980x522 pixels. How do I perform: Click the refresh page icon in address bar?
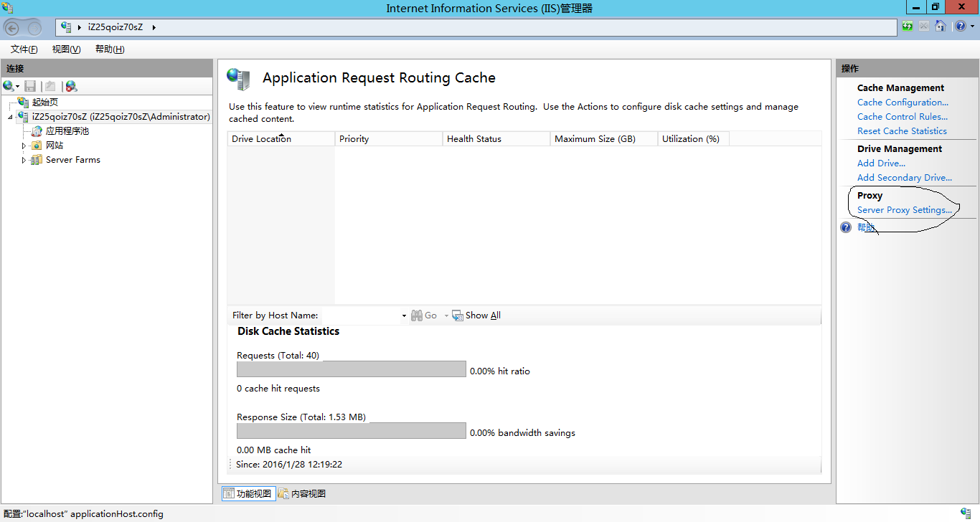tap(908, 27)
